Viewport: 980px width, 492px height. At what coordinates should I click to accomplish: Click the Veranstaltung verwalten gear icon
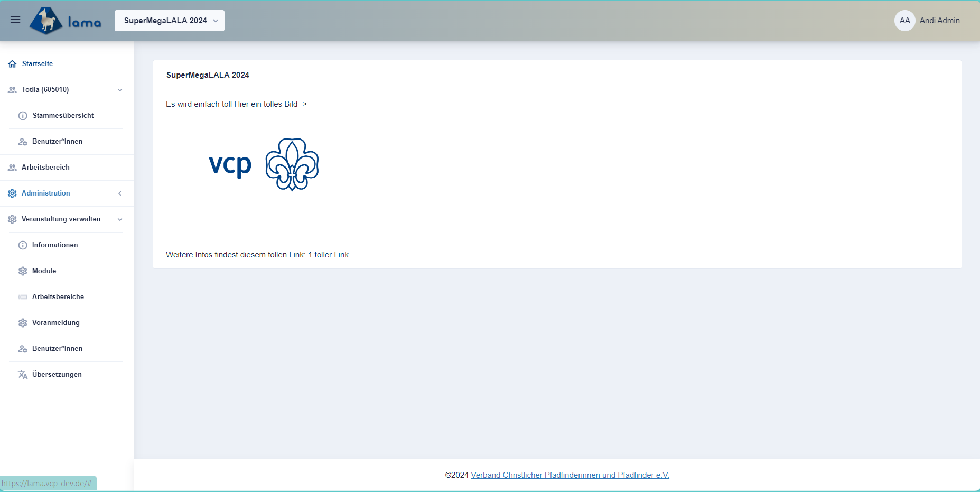[x=12, y=219]
